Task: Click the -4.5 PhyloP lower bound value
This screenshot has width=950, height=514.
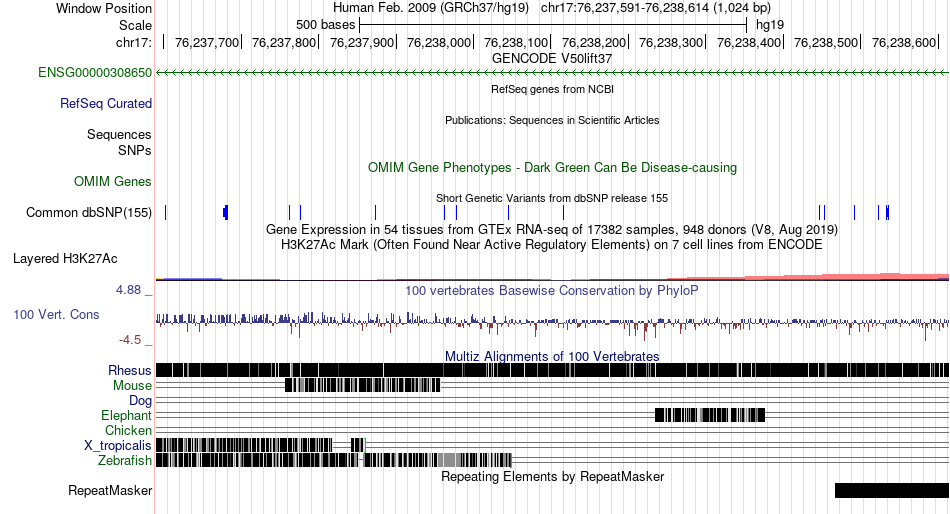Action: (x=130, y=340)
